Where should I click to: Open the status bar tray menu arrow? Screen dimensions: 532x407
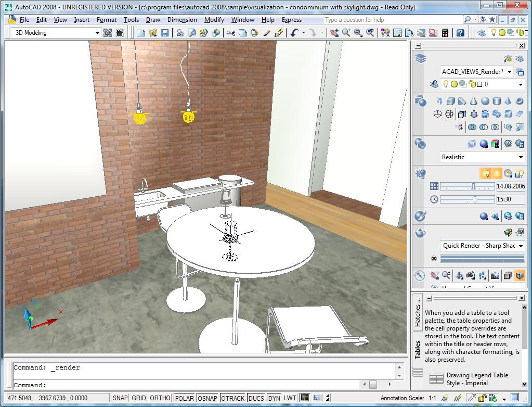[504, 399]
